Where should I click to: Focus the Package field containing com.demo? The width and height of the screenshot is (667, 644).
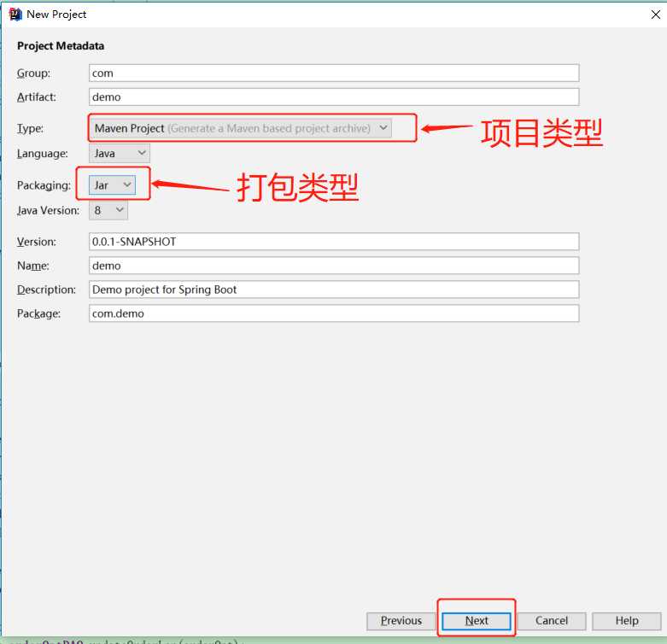(x=334, y=313)
